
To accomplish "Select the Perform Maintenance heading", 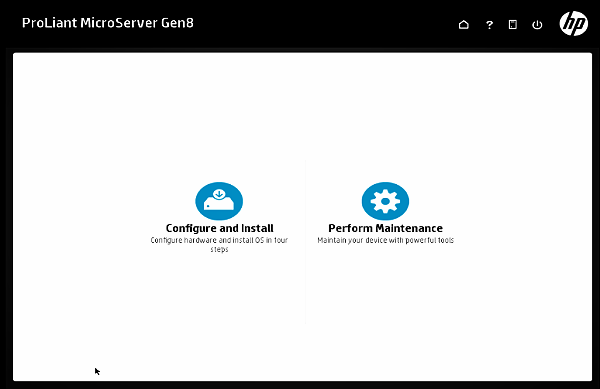I will coord(385,228).
